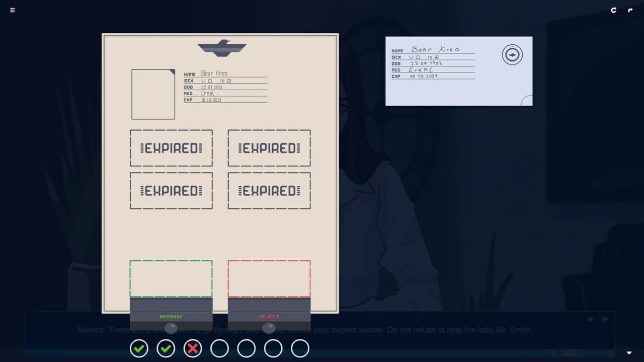Click the handwritten EXP date on ID card
Screen dimensions: 644x362
click(423, 76)
